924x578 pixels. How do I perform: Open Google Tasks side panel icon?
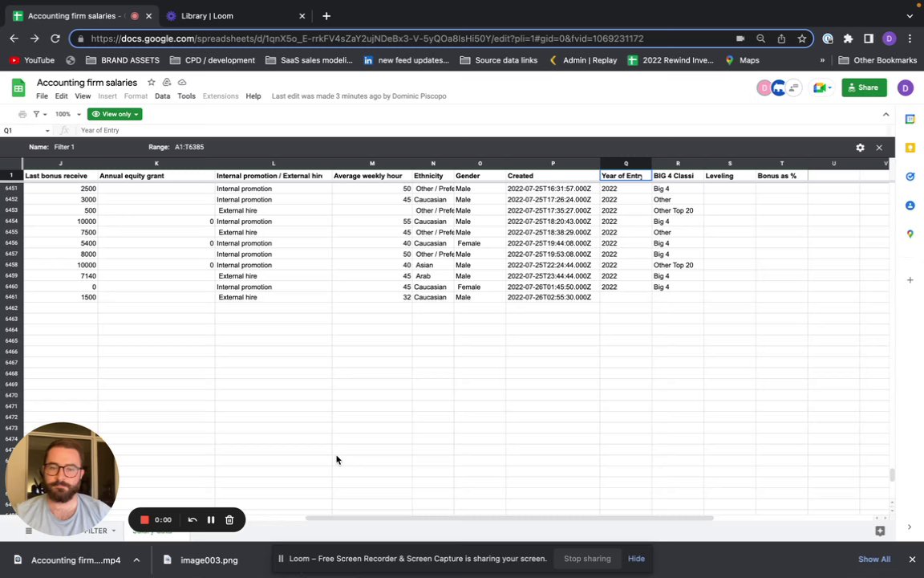click(910, 177)
